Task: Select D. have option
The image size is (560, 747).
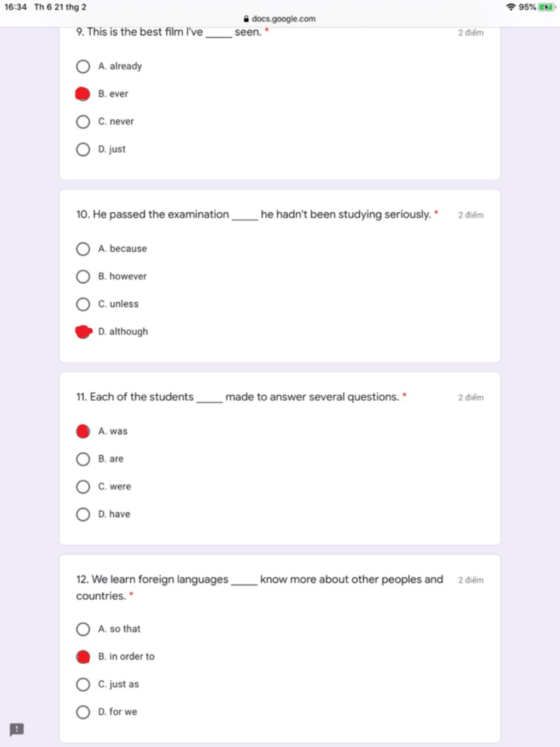Action: pyautogui.click(x=83, y=514)
